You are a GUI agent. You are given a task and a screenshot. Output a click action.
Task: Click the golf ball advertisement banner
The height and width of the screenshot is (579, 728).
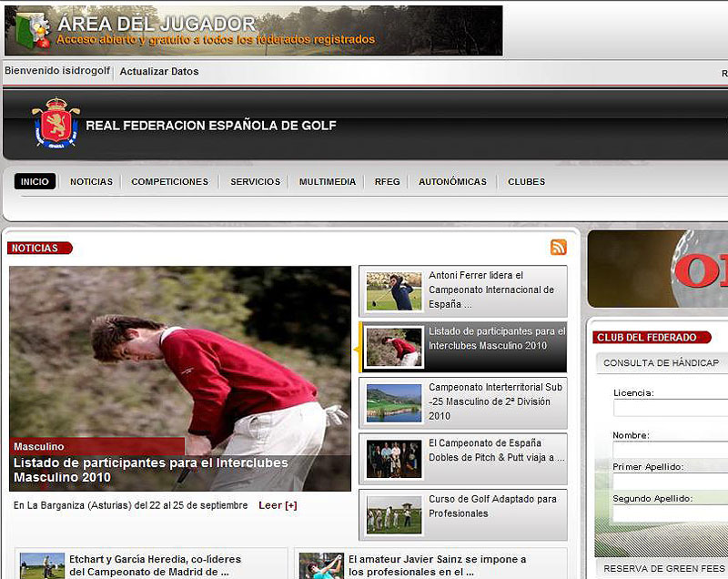click(658, 269)
